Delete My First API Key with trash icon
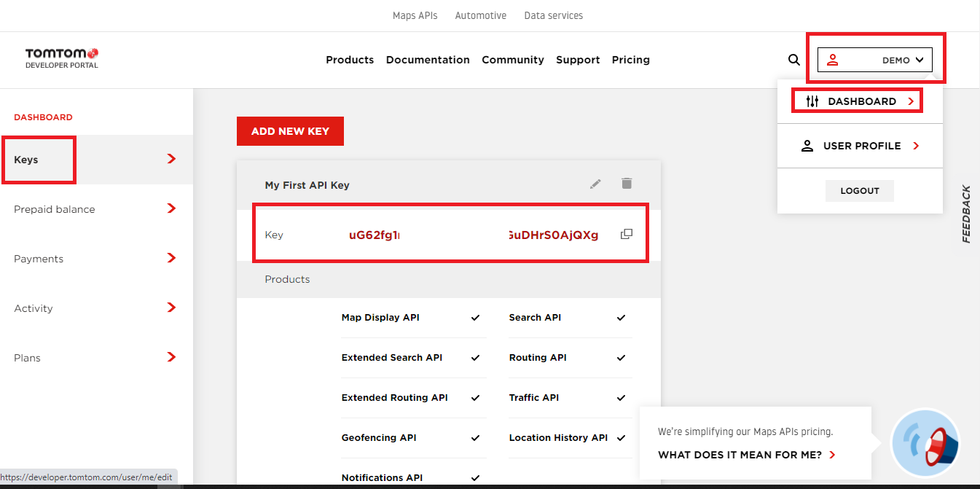The height and width of the screenshot is (489, 980). point(627,184)
